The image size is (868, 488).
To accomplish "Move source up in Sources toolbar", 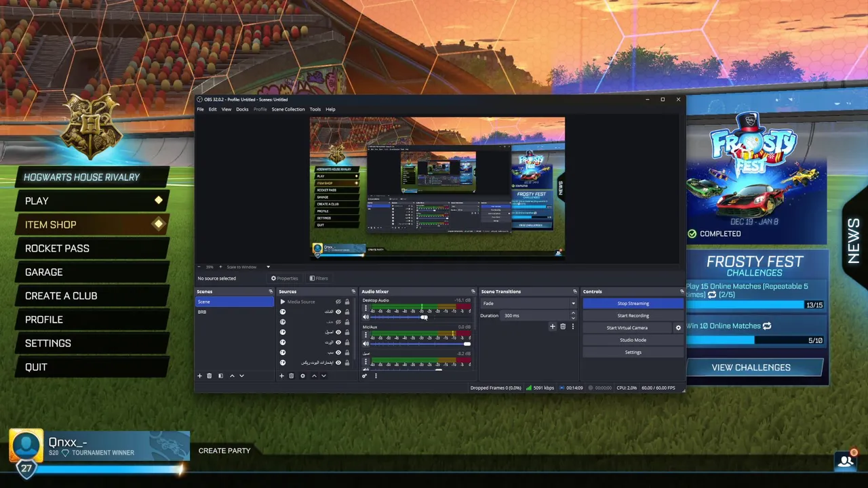I will [314, 375].
